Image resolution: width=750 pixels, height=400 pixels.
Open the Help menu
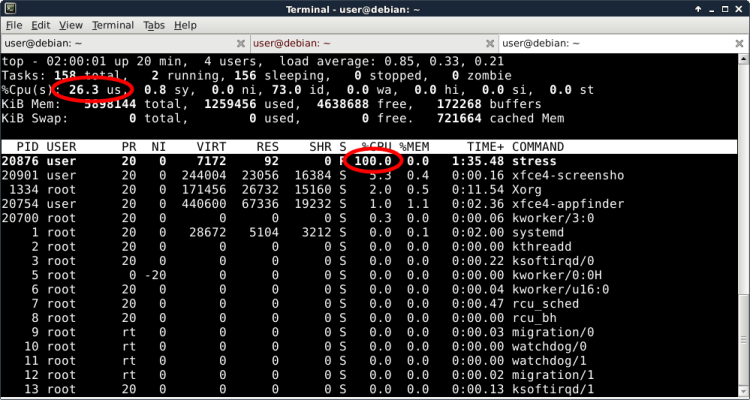(x=185, y=25)
